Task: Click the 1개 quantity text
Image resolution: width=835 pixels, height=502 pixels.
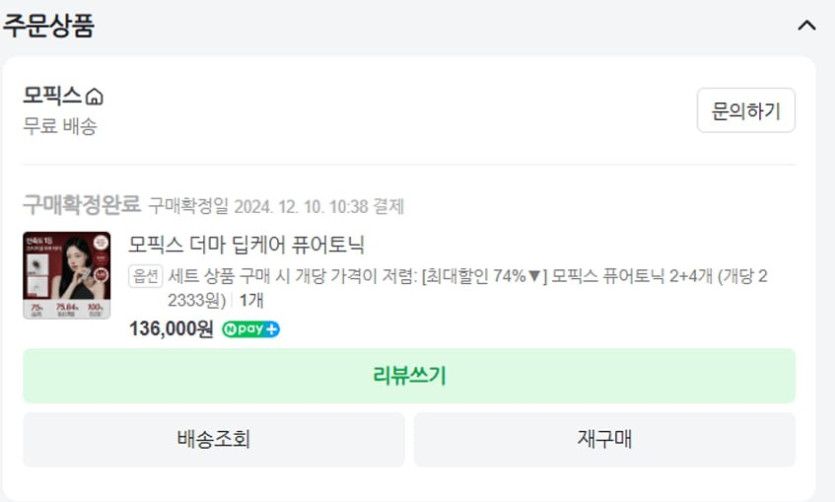Action: click(251, 300)
